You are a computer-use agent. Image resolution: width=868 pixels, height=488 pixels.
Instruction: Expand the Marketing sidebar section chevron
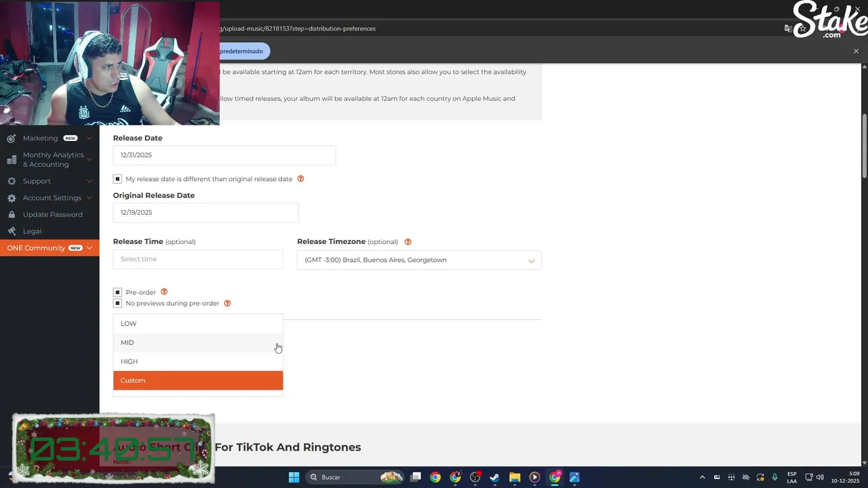pos(90,138)
